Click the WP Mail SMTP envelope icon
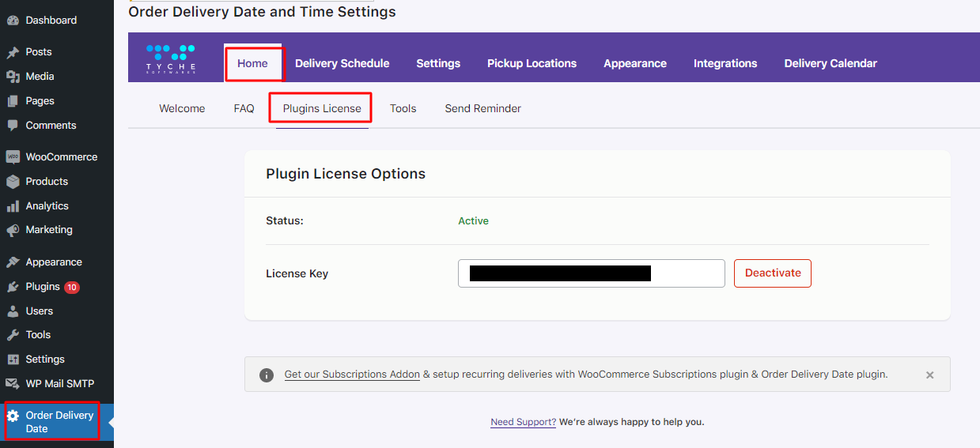Viewport: 980px width, 448px height. coord(13,384)
